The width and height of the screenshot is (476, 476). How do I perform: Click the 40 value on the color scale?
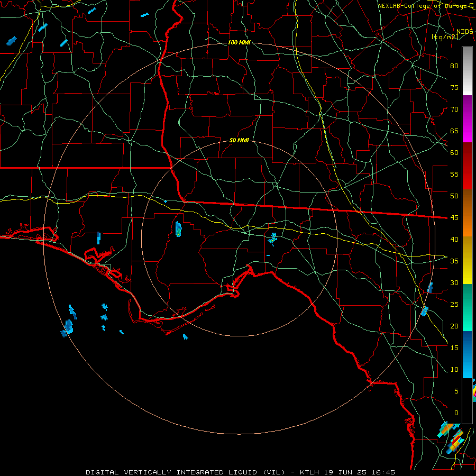(454, 240)
